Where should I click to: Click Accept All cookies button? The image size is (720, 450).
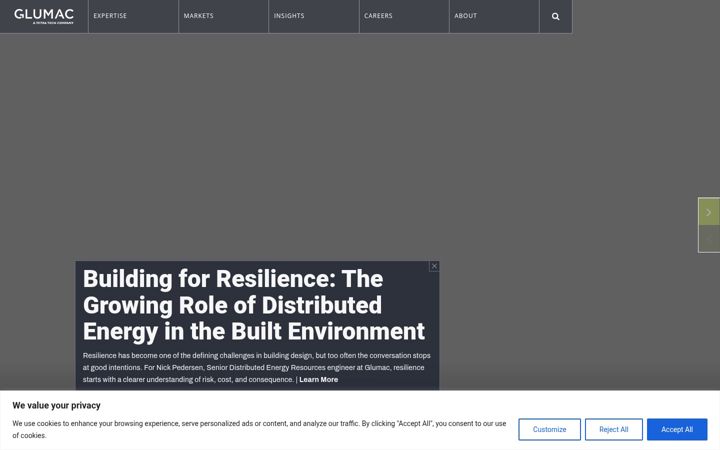677,429
